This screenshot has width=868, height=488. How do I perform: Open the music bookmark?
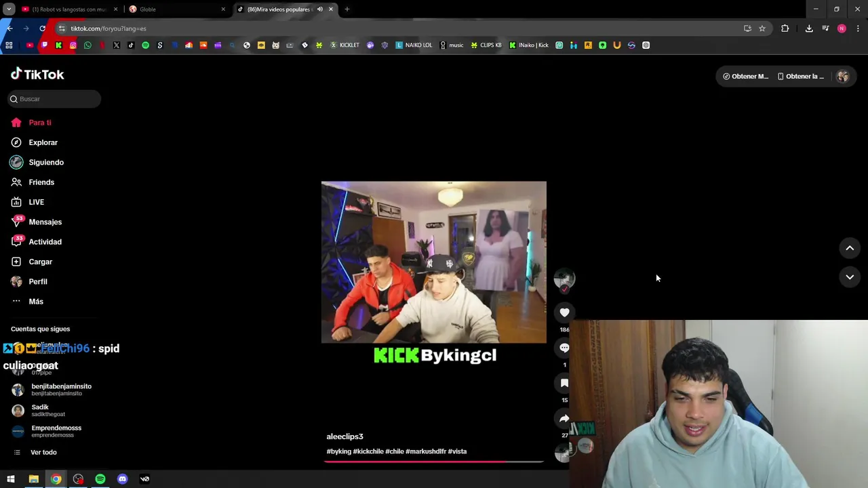[x=452, y=45]
